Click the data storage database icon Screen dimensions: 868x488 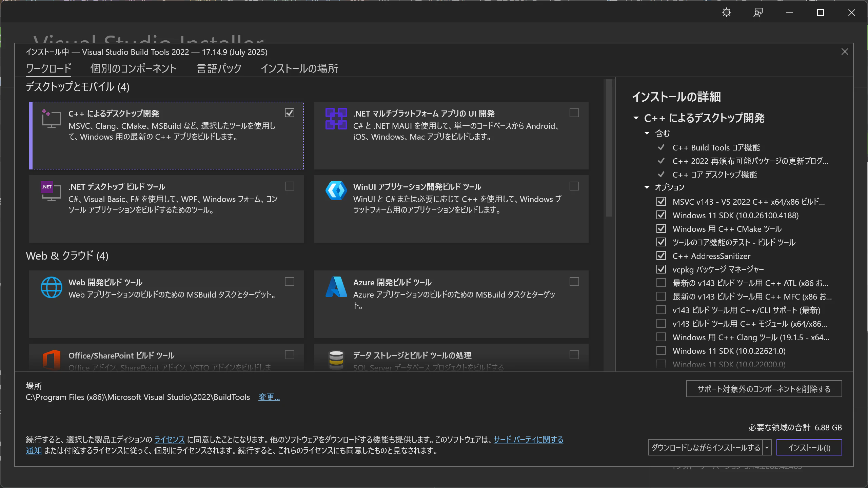pos(336,360)
